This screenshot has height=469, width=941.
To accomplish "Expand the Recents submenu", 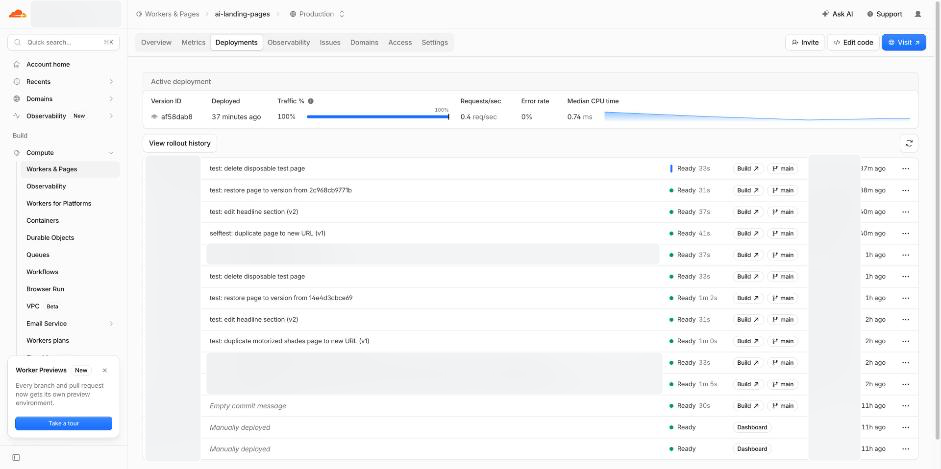I will coord(111,82).
